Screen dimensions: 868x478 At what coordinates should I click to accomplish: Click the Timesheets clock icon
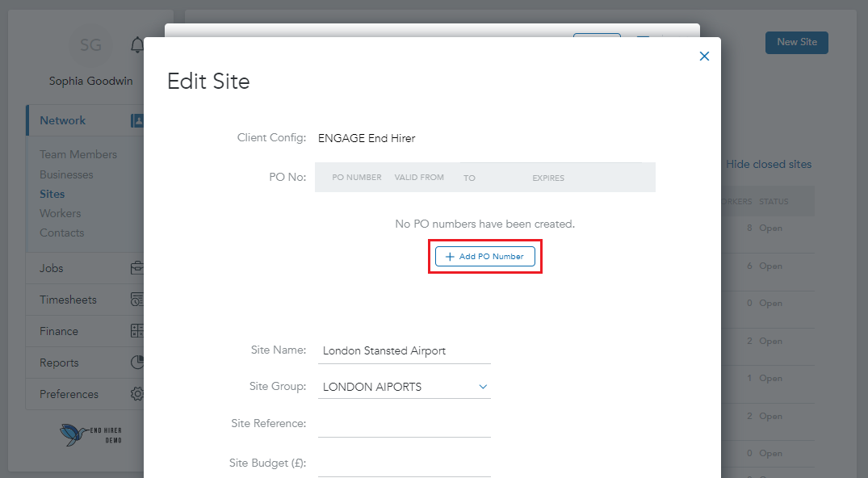pyautogui.click(x=137, y=300)
